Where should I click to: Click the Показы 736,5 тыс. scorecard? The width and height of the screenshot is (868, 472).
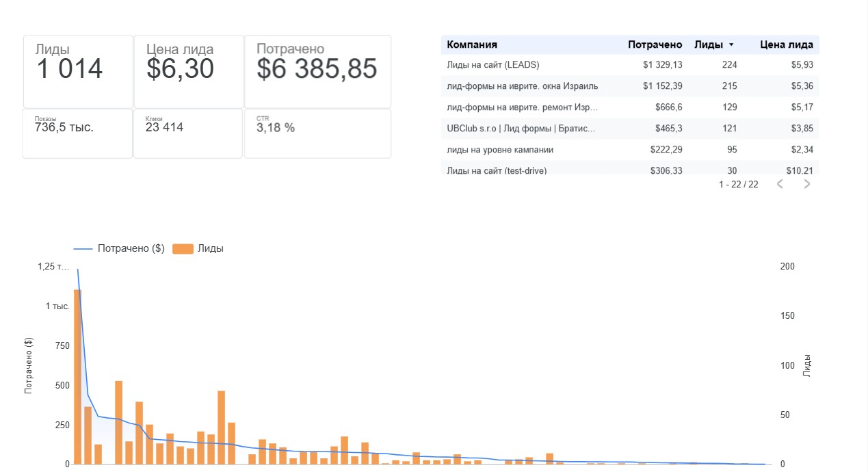point(78,133)
